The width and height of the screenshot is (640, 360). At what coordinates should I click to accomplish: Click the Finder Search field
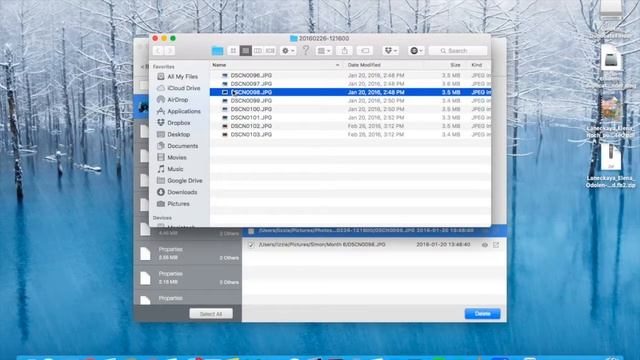pos(458,51)
